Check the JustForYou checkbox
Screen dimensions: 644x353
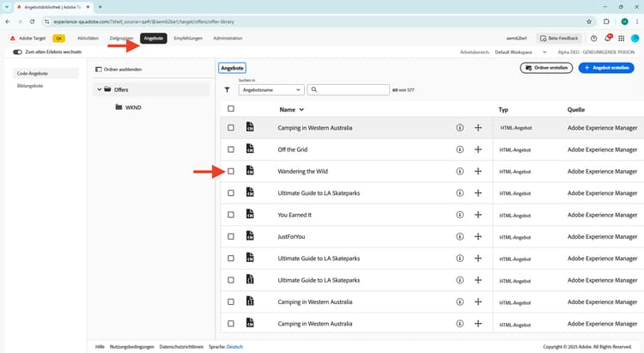(x=231, y=237)
